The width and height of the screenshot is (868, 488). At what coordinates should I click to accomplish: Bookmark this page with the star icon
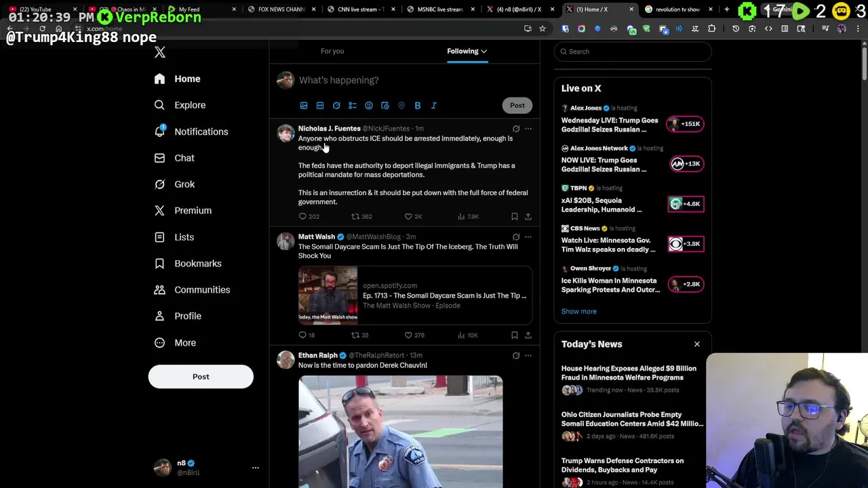[542, 28]
